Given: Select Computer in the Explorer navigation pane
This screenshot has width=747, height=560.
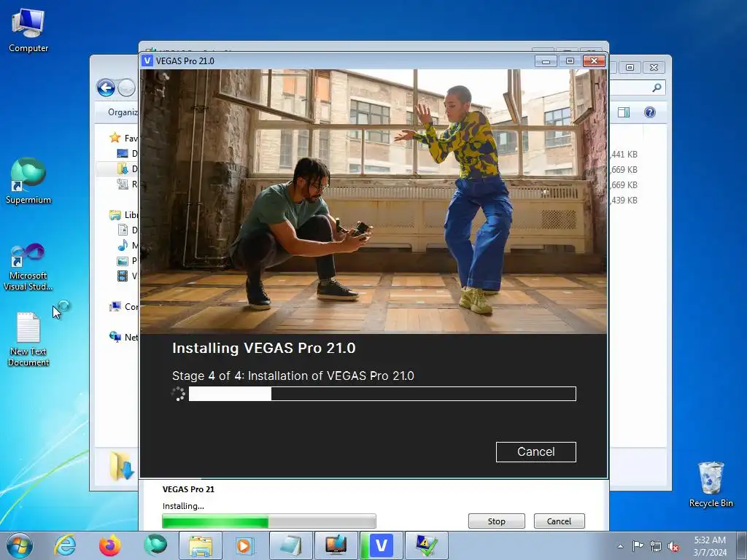Looking at the screenshot, I should (x=123, y=307).
